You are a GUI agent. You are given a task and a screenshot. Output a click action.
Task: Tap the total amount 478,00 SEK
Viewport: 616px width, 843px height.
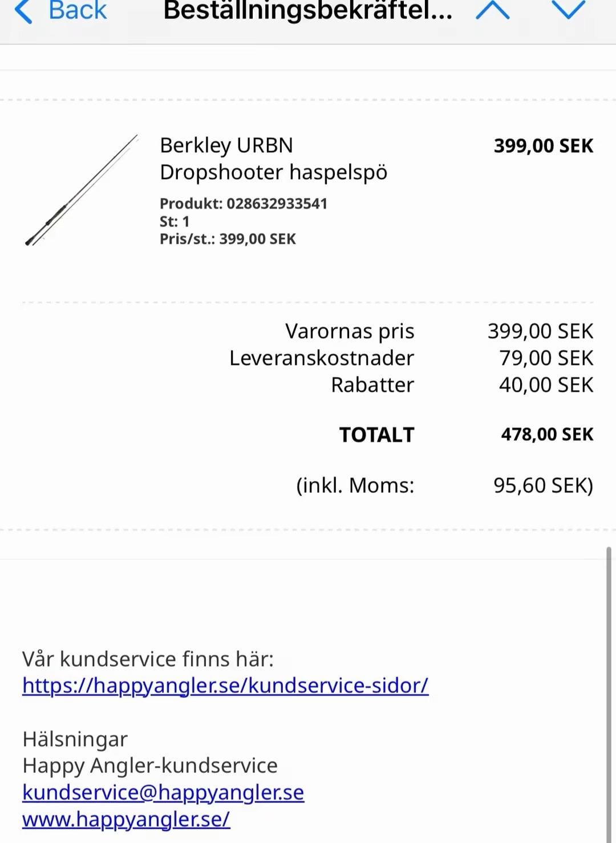pos(547,435)
